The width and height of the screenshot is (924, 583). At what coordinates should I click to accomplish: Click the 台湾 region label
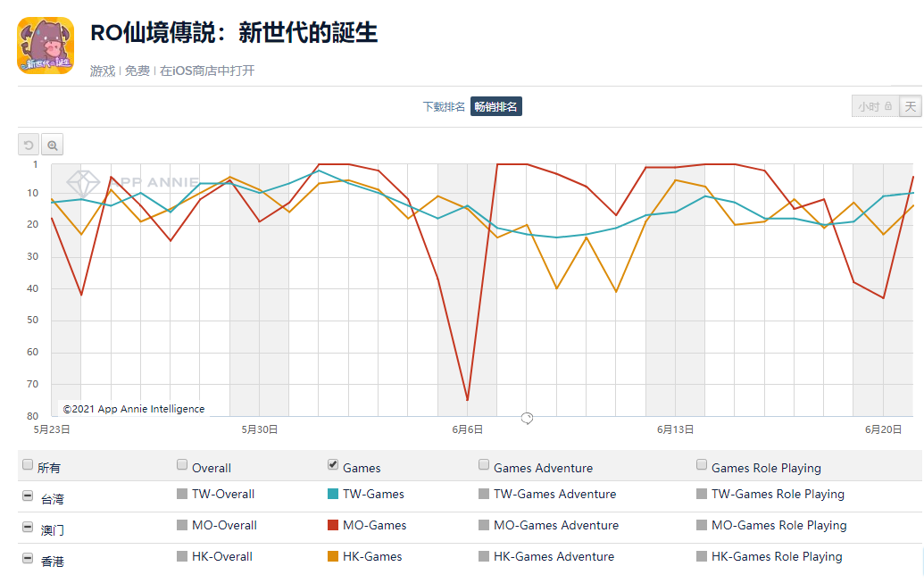pos(53,499)
